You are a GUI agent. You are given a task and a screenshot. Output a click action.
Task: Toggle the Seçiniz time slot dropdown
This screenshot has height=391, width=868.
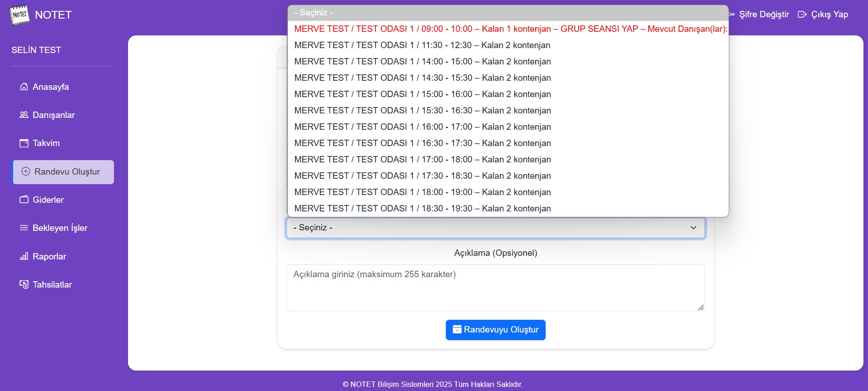pos(496,228)
